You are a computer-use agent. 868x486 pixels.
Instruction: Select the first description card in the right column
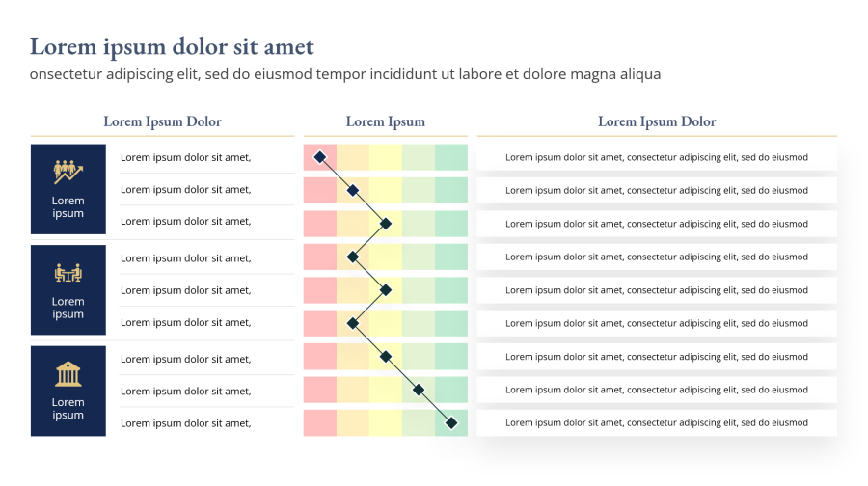click(x=657, y=157)
